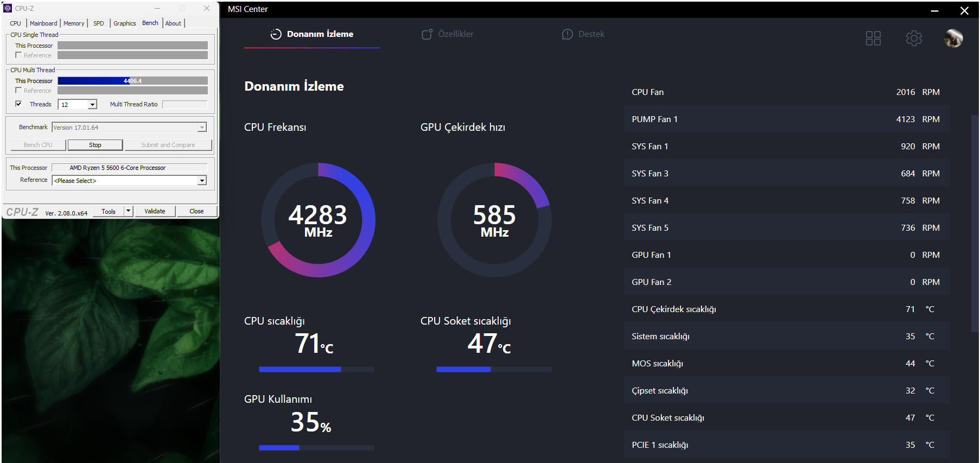The width and height of the screenshot is (980, 463).
Task: Click the This Processor name field
Action: (129, 167)
